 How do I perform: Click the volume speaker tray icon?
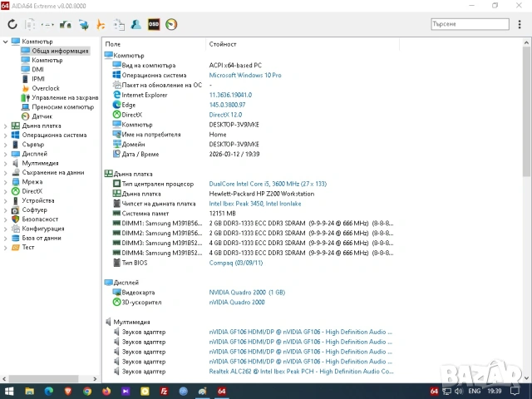(x=459, y=392)
